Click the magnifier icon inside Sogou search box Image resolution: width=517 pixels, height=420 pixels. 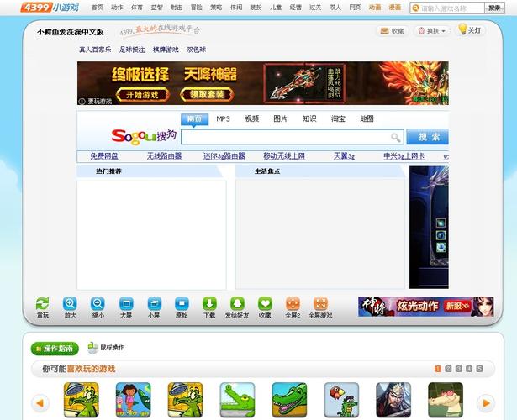pyautogui.click(x=396, y=137)
